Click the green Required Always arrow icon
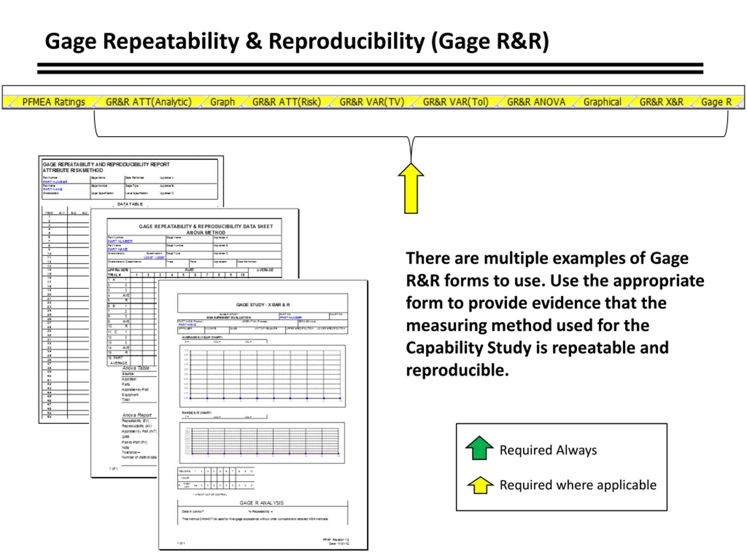 coord(479,448)
